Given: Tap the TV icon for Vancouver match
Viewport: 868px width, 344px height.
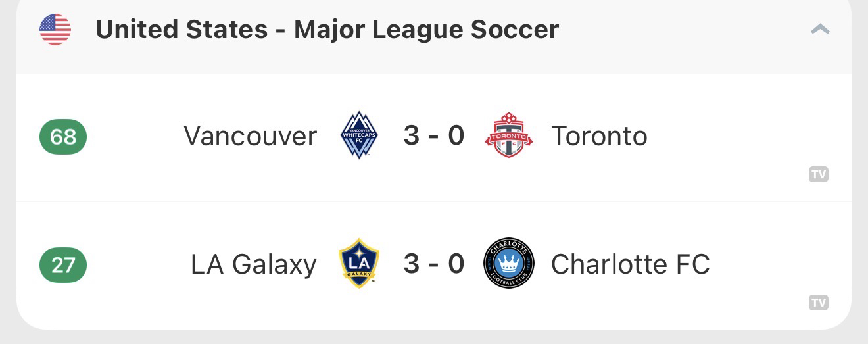Looking at the screenshot, I should click(x=818, y=174).
